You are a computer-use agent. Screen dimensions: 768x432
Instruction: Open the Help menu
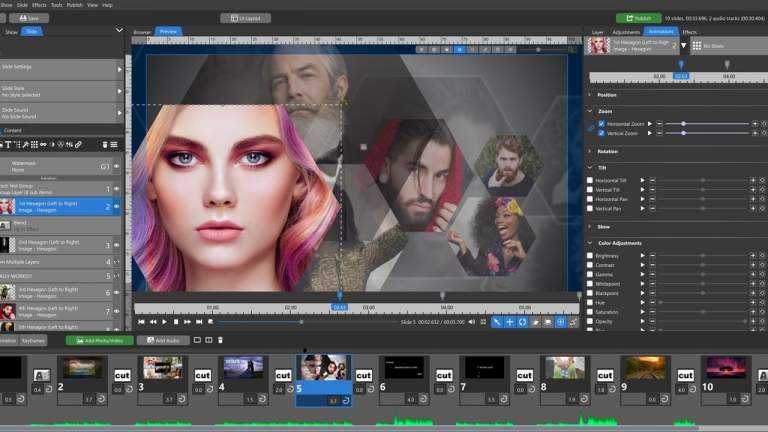(108, 5)
